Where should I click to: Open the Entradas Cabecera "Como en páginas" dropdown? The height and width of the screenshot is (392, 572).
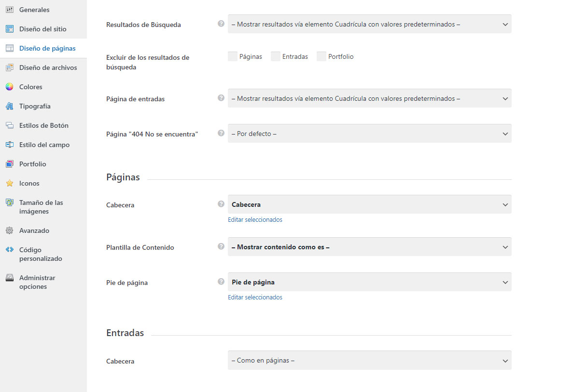370,360
